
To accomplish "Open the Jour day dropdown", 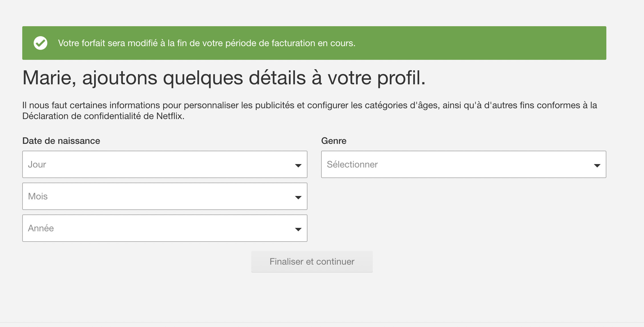I will [165, 164].
